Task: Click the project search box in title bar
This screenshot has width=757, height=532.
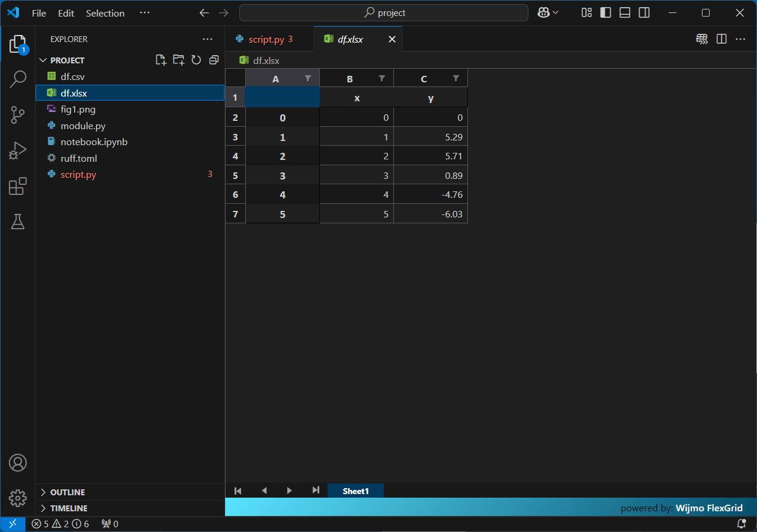Action: (x=384, y=12)
